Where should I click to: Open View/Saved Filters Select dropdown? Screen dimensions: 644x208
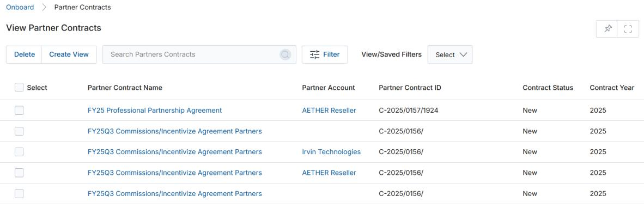click(x=449, y=54)
